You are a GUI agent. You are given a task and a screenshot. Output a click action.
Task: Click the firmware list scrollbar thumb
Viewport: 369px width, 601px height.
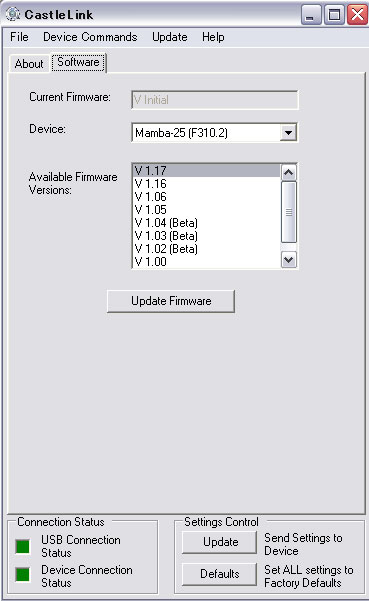tap(289, 212)
